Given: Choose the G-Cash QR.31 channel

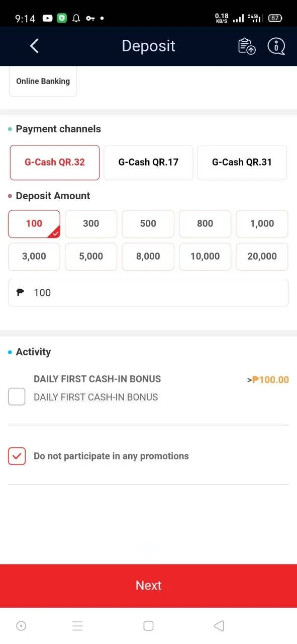Looking at the screenshot, I should tap(242, 163).
